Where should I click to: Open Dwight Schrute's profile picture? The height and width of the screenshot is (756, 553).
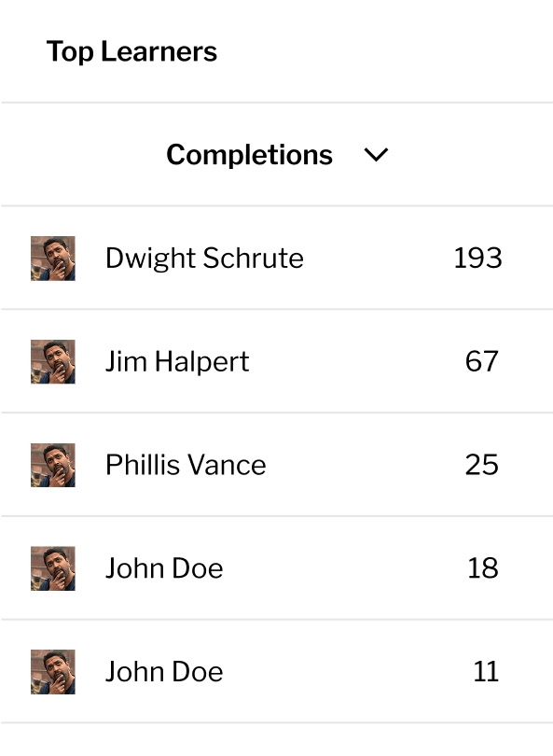pyautogui.click(x=53, y=259)
